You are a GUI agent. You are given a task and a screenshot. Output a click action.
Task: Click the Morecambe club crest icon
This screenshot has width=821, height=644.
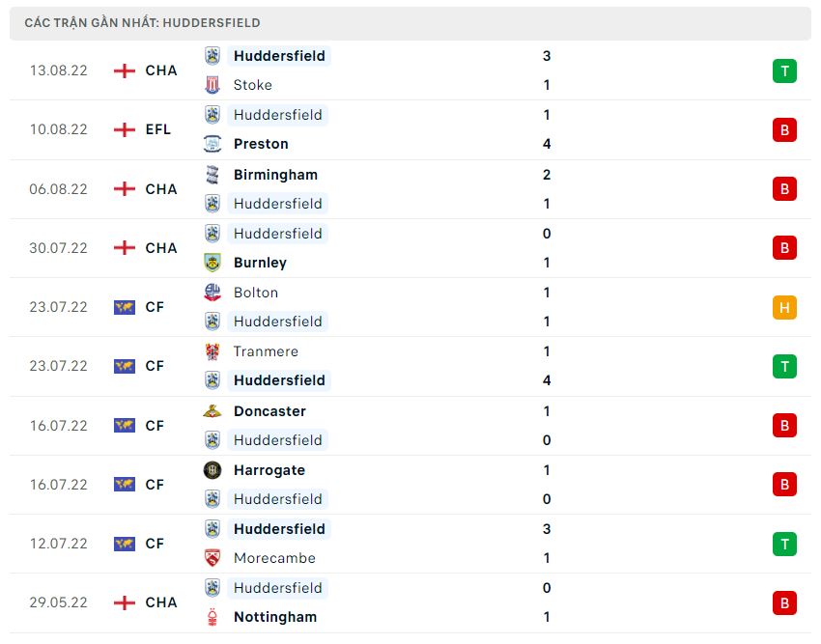[212, 558]
